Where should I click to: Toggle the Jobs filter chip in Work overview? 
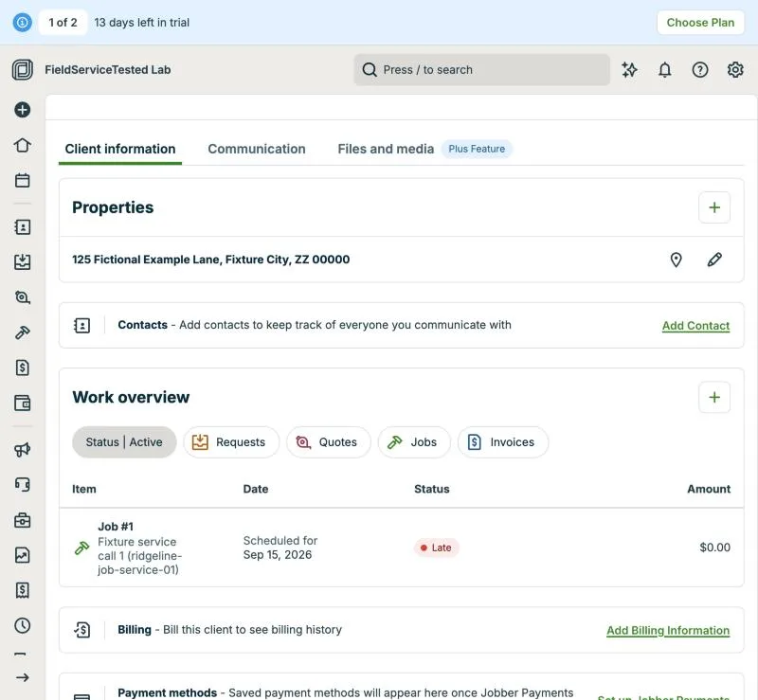[x=414, y=441]
